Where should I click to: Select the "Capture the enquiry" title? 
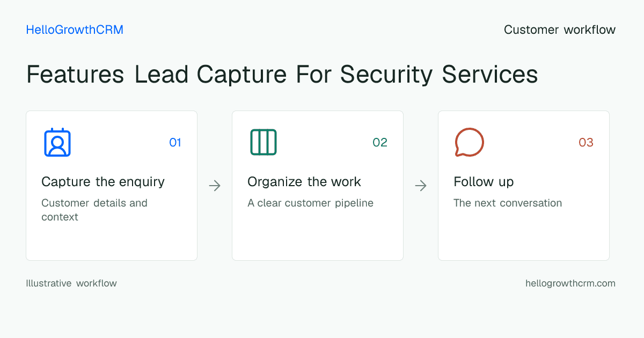[103, 182]
